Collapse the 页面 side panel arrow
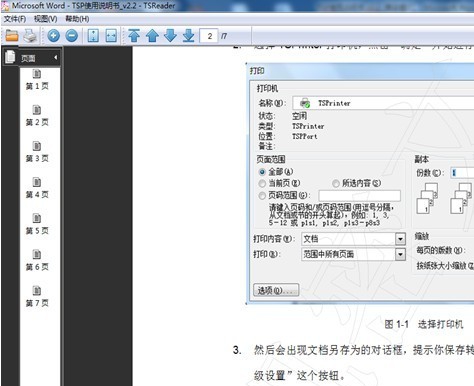The width and height of the screenshot is (474, 386). pyautogui.click(x=55, y=58)
